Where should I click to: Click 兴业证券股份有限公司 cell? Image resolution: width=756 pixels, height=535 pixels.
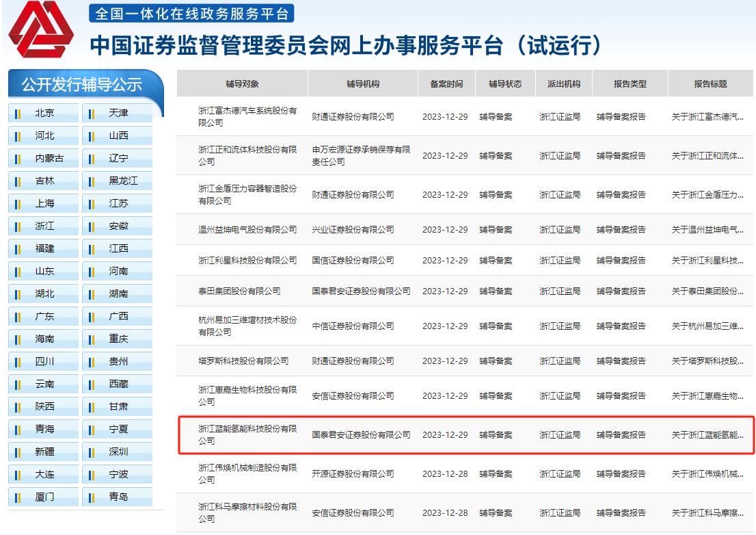pos(353,230)
